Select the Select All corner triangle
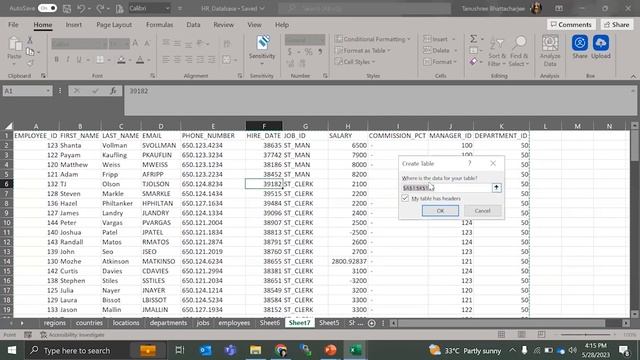Image resolution: width=640 pixels, height=360 pixels. click(8, 126)
